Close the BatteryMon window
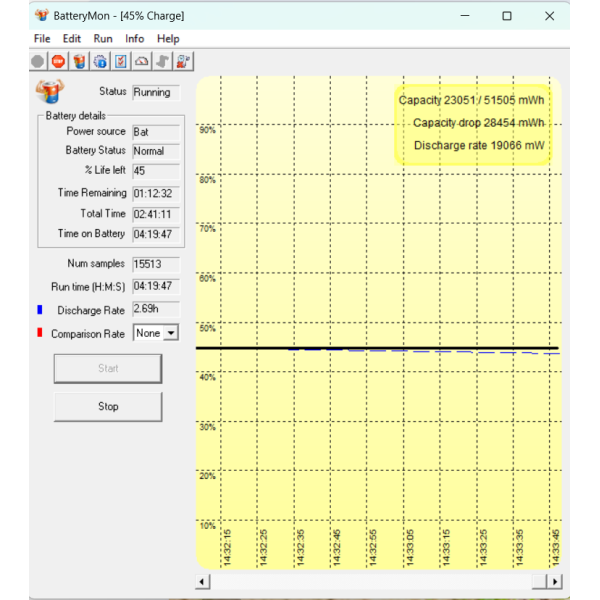Image resolution: width=600 pixels, height=600 pixels. pos(549,16)
